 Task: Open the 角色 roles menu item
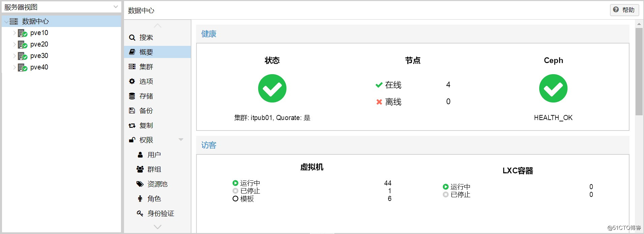pos(154,199)
